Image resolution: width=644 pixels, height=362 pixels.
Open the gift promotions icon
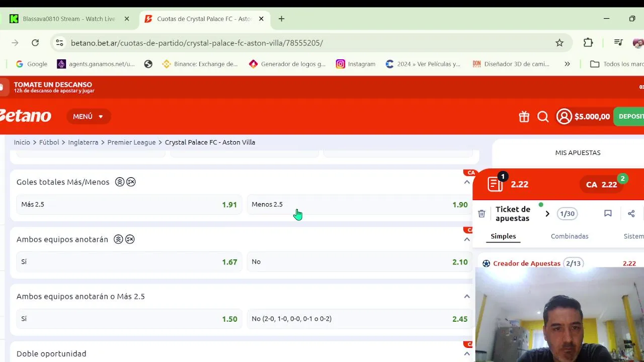[x=524, y=117]
